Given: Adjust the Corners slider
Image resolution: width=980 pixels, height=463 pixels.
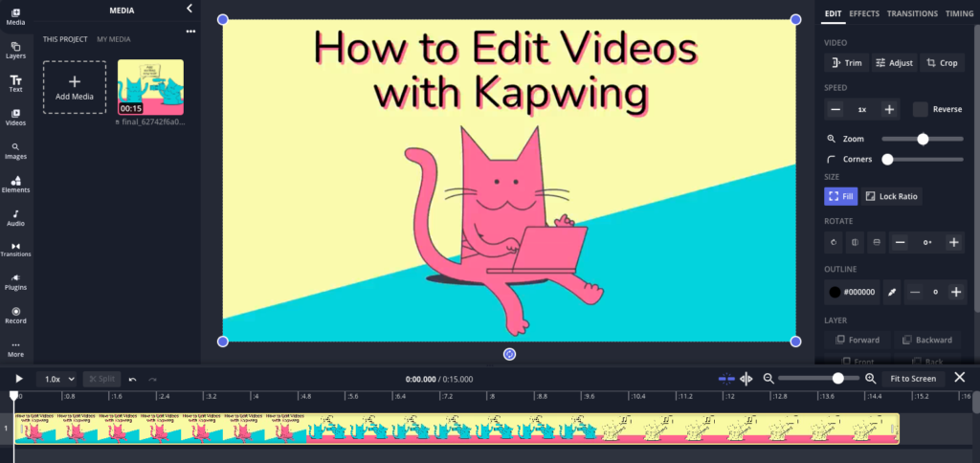Looking at the screenshot, I should [923, 160].
